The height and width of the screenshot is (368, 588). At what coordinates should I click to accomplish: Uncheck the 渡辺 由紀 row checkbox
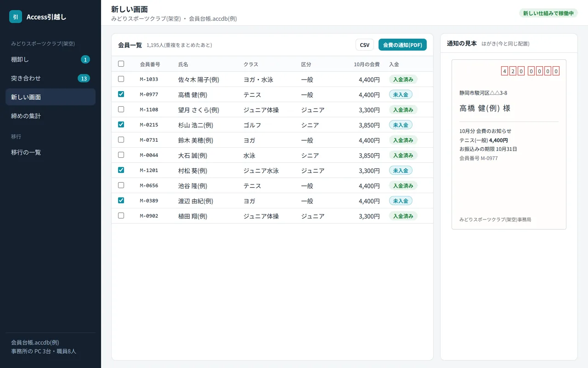click(121, 201)
